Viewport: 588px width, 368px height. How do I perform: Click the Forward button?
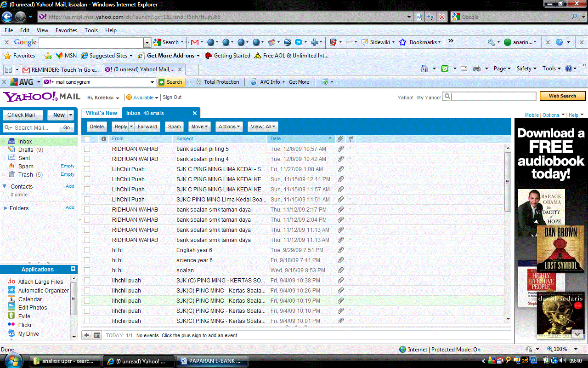tap(147, 126)
